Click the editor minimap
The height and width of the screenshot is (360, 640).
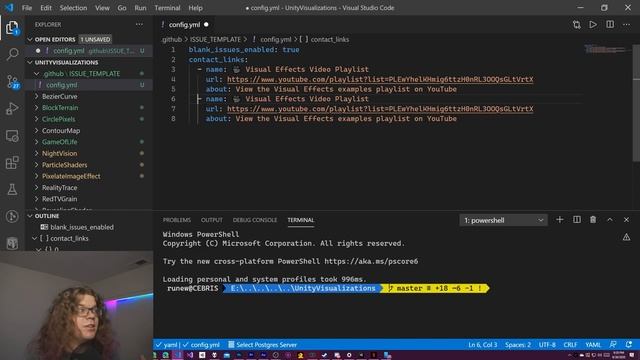[x=607, y=49]
